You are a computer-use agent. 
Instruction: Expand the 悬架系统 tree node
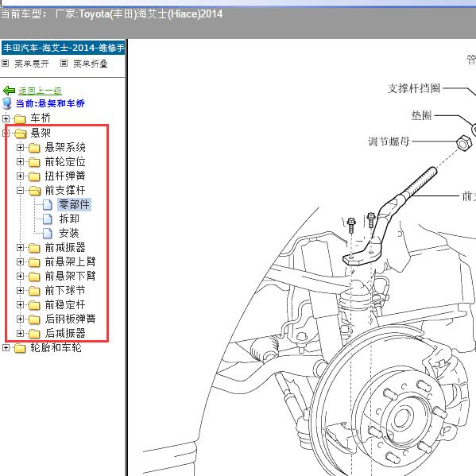point(20,148)
